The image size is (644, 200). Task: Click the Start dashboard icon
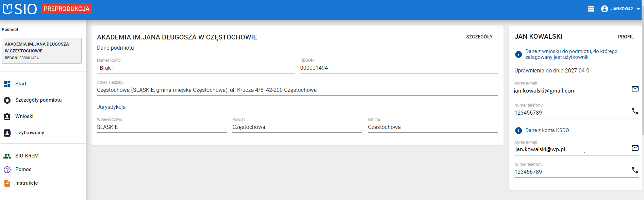point(7,84)
